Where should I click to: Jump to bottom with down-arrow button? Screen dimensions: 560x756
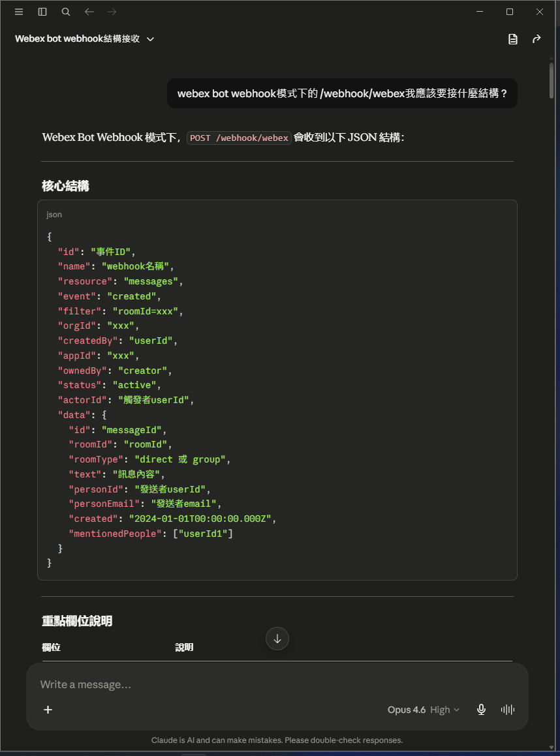pyautogui.click(x=277, y=639)
